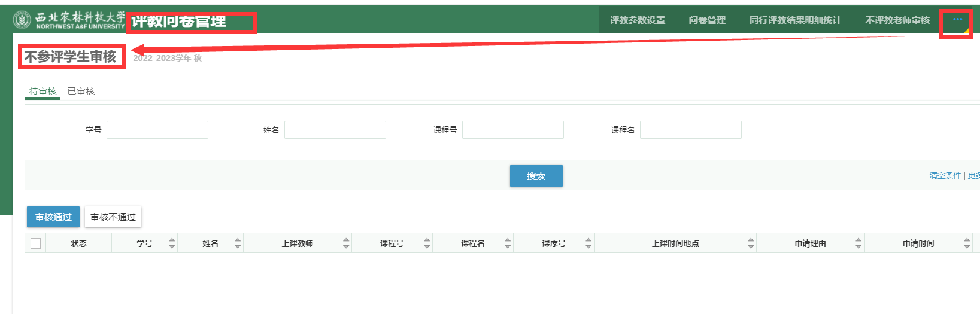Open 问卷管理 in top navigation
Screen dimensions: 980x314
tap(707, 20)
